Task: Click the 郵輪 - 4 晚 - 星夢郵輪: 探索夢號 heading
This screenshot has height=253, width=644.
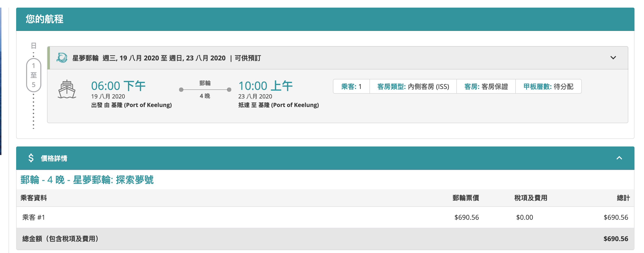Action: [x=87, y=180]
